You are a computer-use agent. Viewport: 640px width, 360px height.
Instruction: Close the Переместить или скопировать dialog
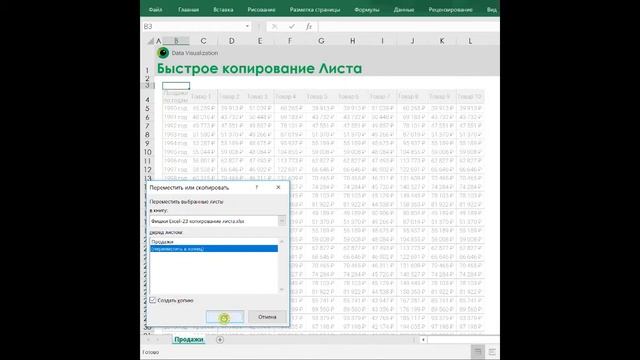pos(278,187)
